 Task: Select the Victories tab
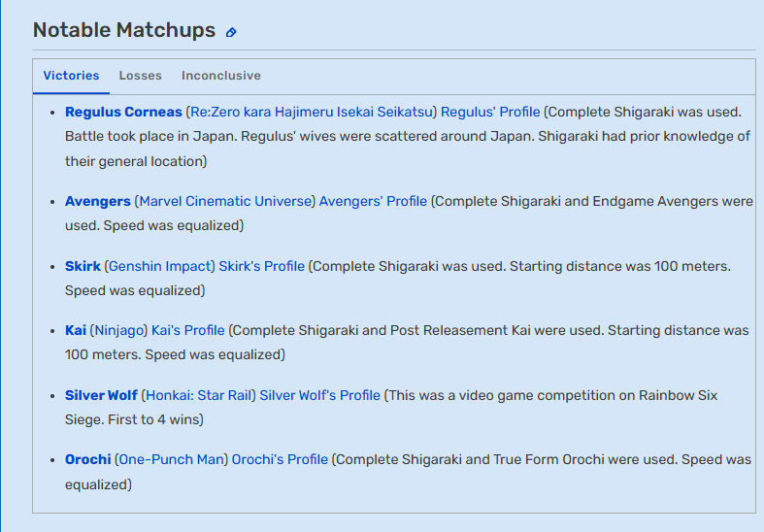pos(71,76)
